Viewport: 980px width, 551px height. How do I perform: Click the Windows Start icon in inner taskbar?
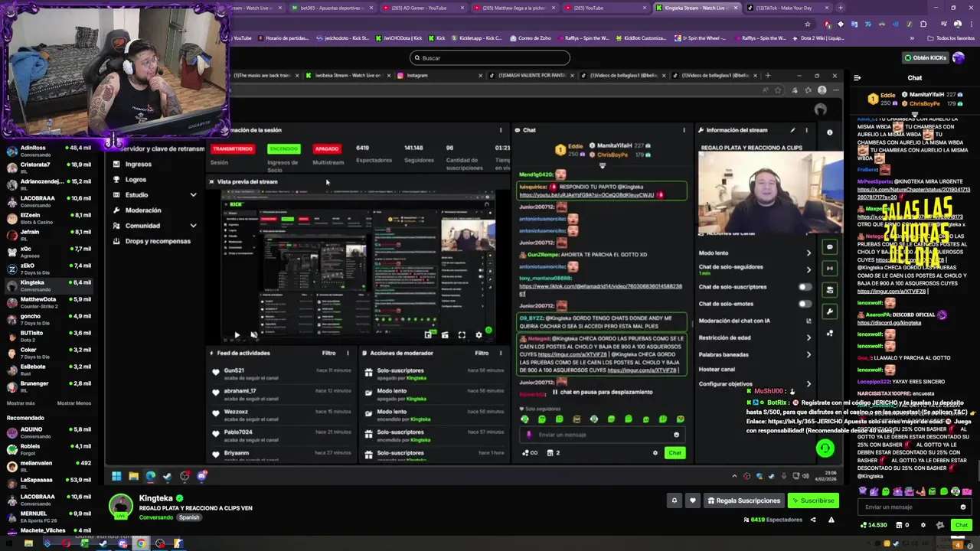pos(116,476)
